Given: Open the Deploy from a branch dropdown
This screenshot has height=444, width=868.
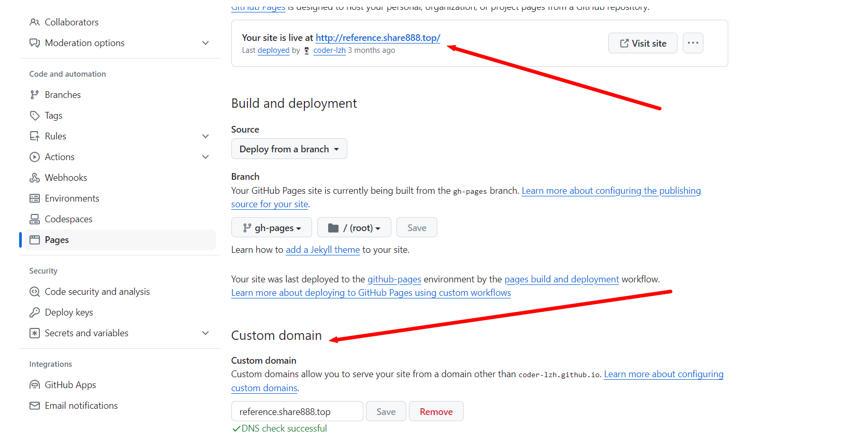Looking at the screenshot, I should pos(289,149).
